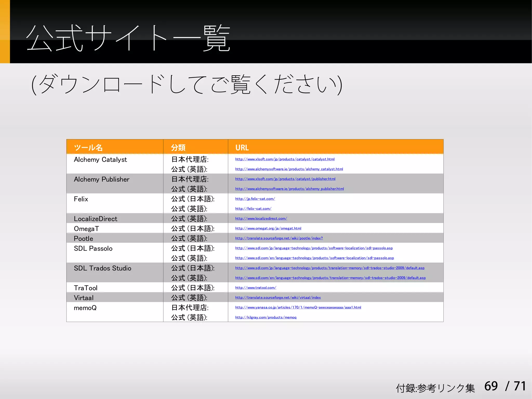Open the omegat.org Japanese link
Viewport: 532px width, 399px height.
[268, 228]
